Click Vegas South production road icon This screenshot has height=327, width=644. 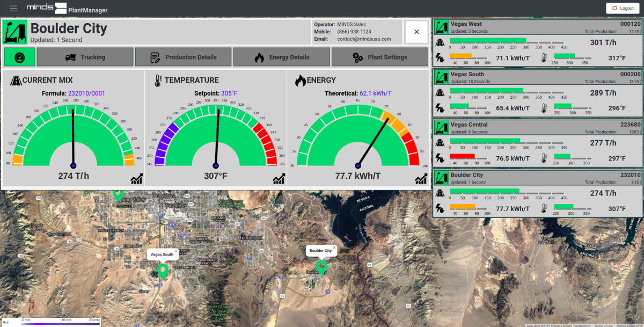coord(440,93)
